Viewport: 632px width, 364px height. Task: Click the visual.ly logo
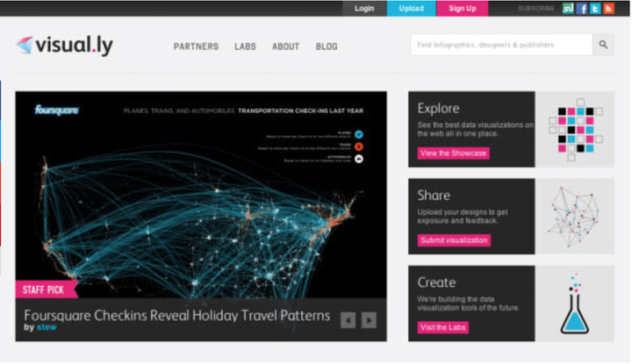65,45
